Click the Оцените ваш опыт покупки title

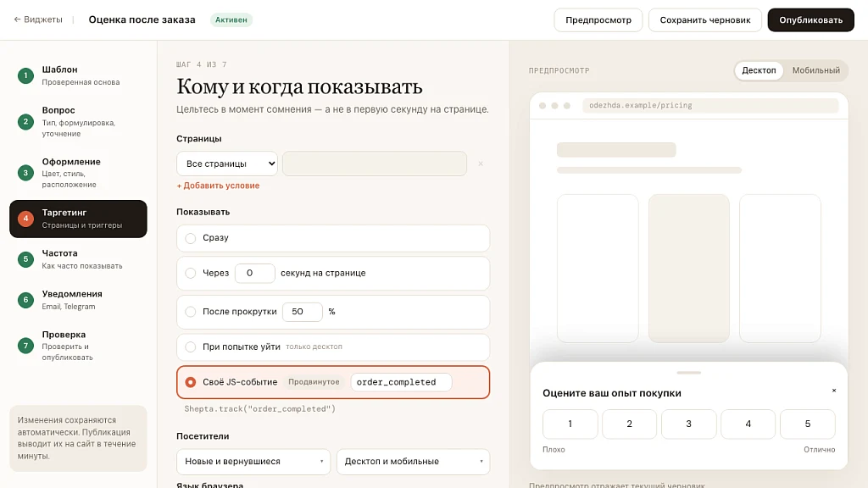point(612,393)
